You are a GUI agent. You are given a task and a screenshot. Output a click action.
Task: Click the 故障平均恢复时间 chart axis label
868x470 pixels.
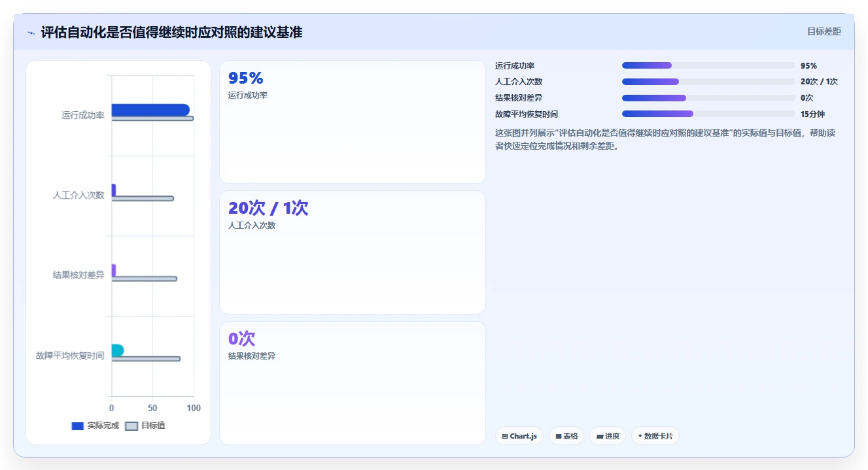[70, 356]
